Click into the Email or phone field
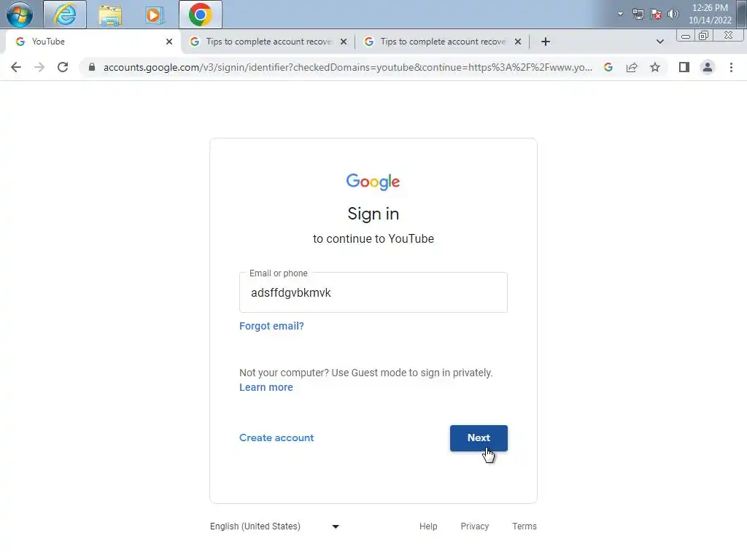The width and height of the screenshot is (747, 560). coord(373,292)
